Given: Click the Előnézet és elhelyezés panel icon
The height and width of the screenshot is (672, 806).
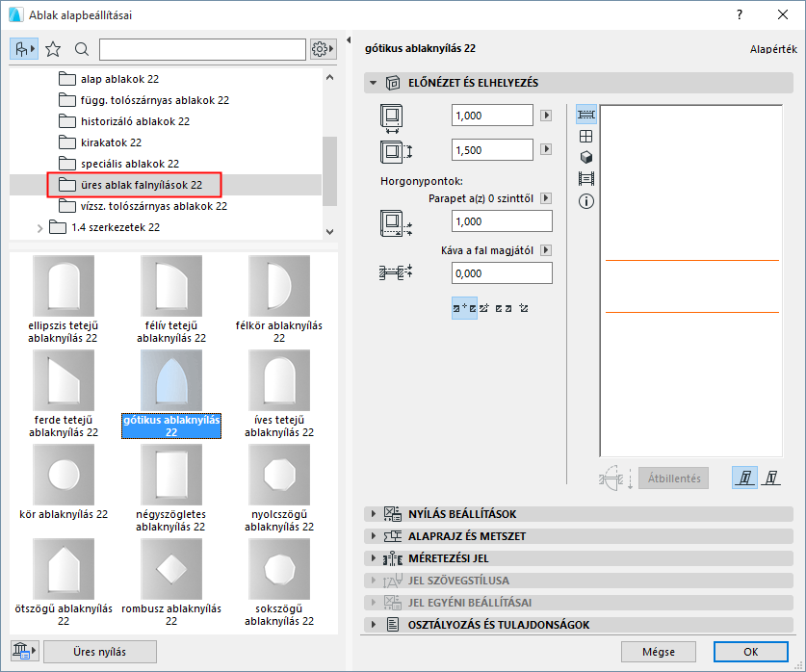Looking at the screenshot, I should tap(393, 83).
